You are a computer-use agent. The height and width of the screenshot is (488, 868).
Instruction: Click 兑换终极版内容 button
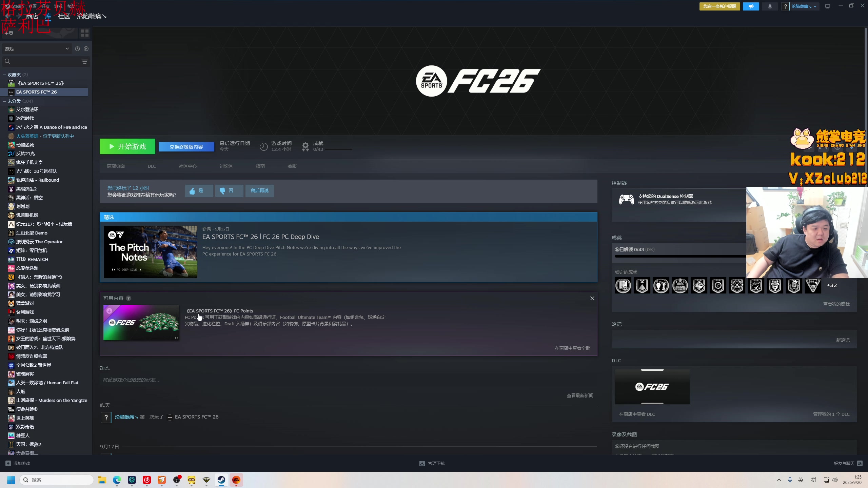tap(186, 147)
